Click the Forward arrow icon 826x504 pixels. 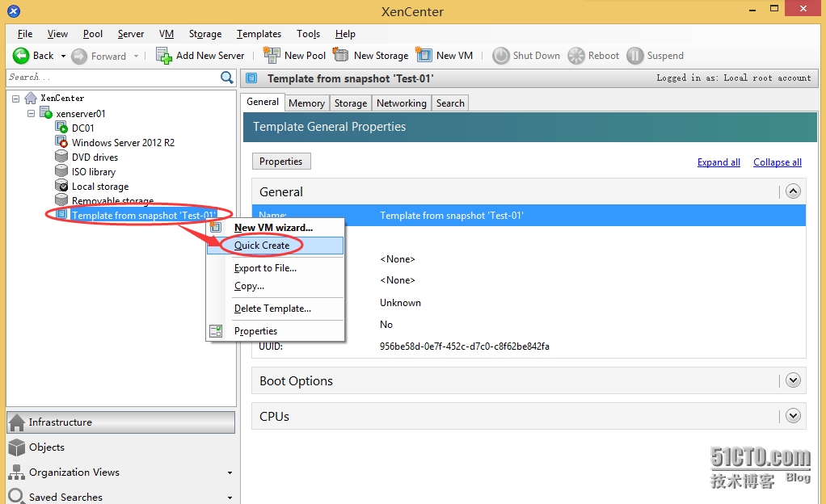pos(79,57)
